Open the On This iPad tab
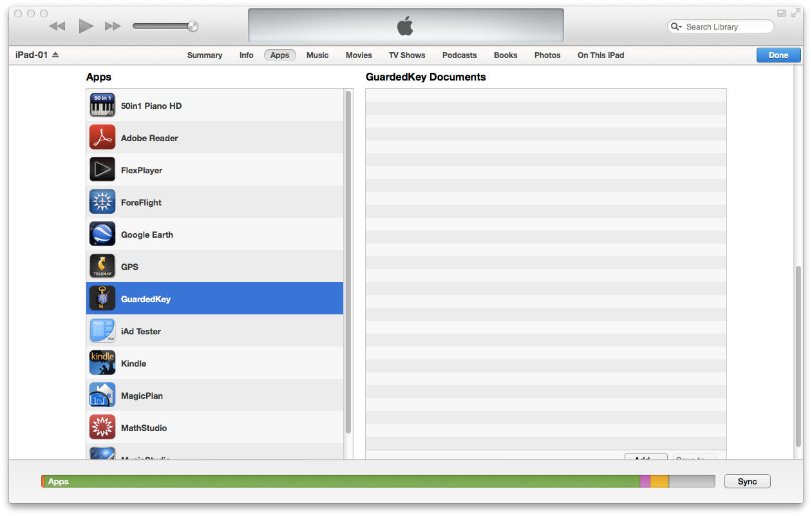 pos(601,55)
